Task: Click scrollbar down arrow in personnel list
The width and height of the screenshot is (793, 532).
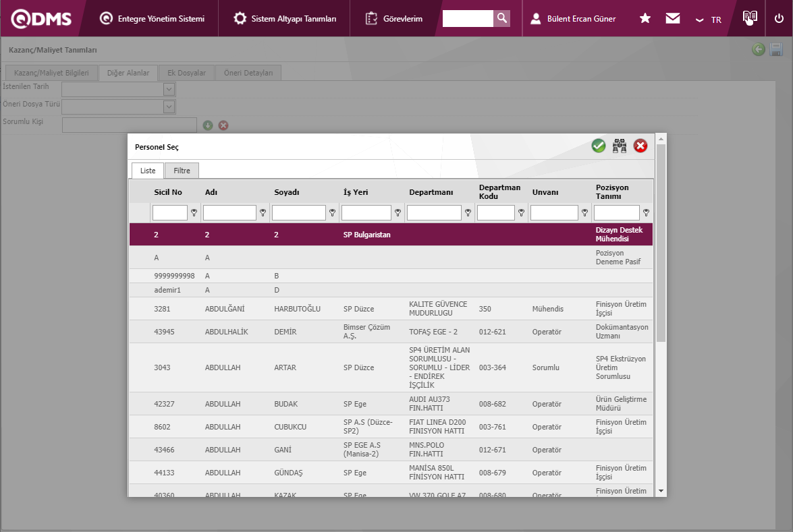Action: (x=661, y=491)
